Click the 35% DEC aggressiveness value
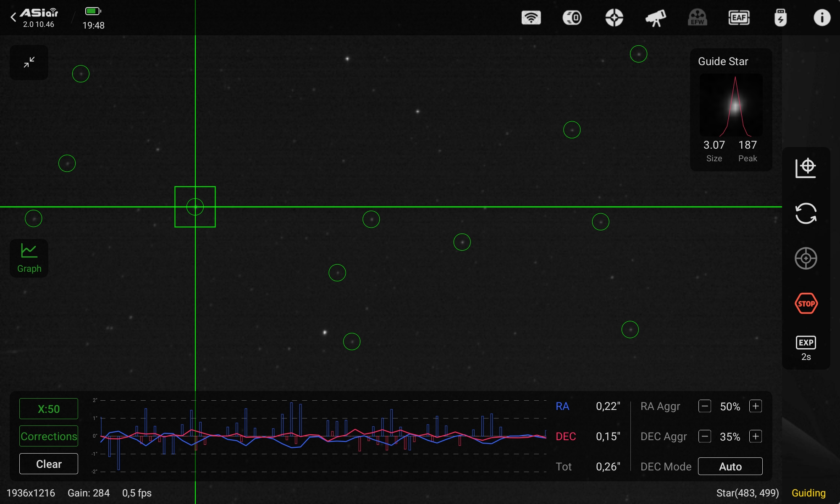The height and width of the screenshot is (504, 840). pos(730,437)
